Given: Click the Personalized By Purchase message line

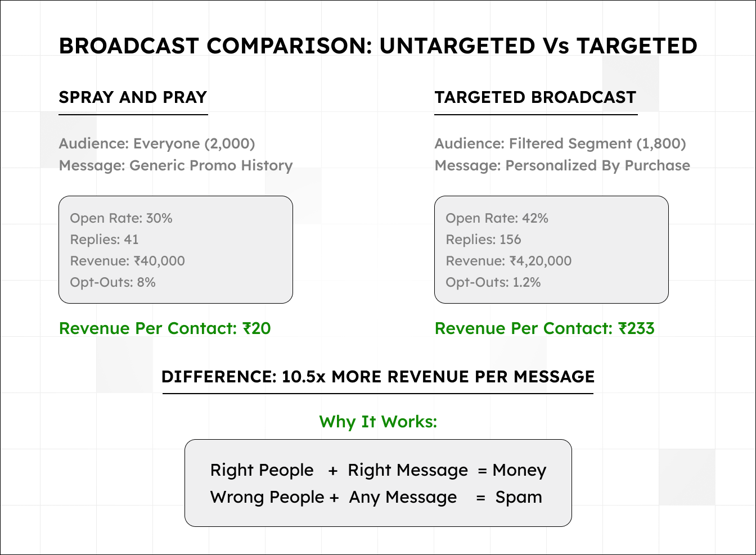Looking at the screenshot, I should (x=562, y=165).
